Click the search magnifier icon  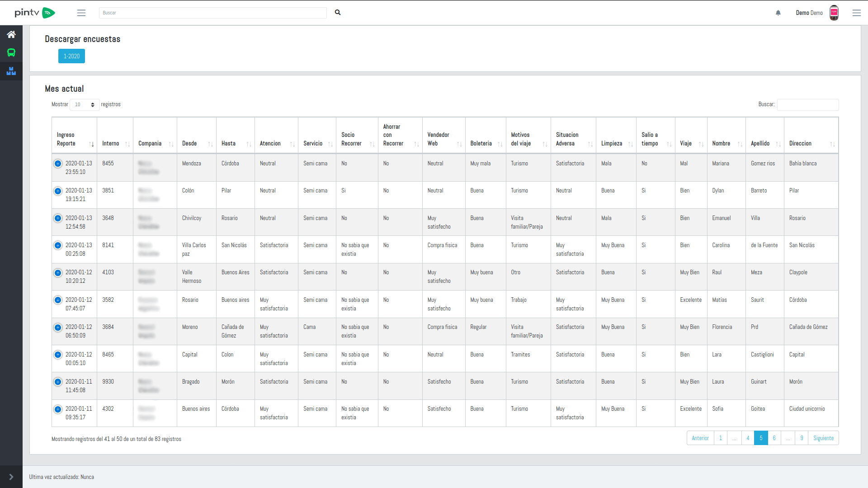click(338, 13)
